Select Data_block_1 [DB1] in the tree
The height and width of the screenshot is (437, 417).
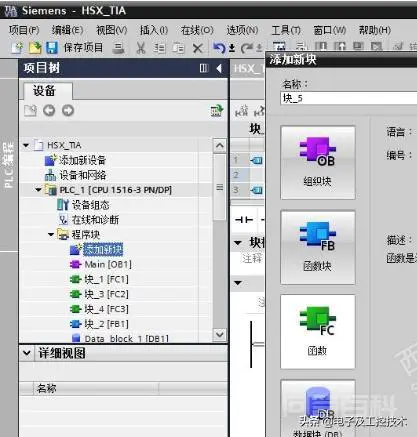point(127,339)
